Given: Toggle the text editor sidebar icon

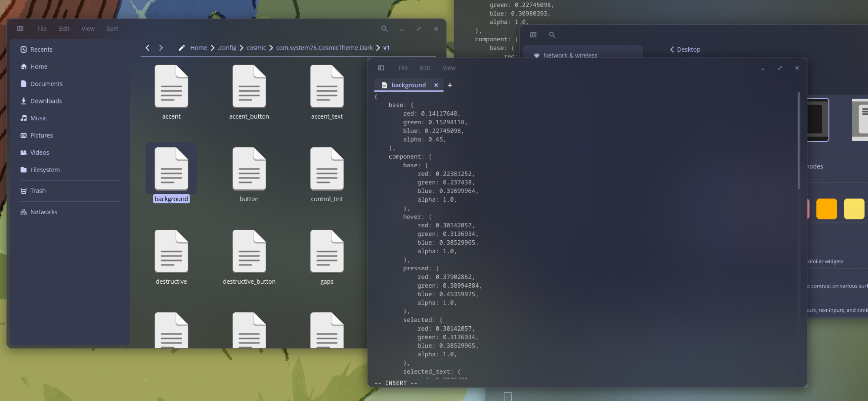Looking at the screenshot, I should 381,68.
